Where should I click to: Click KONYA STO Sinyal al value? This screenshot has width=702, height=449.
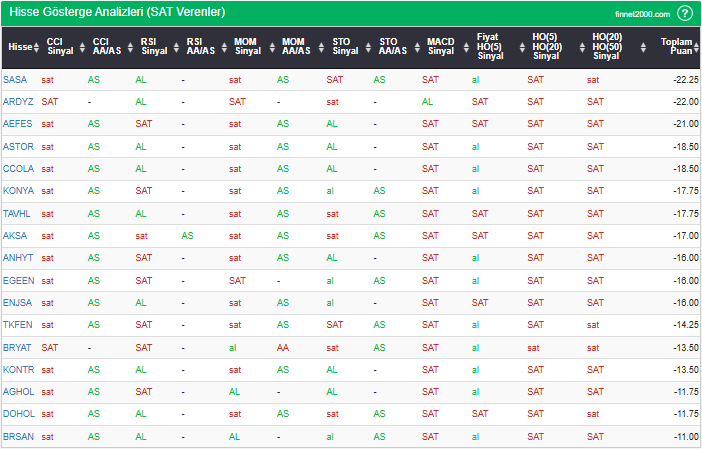[x=330, y=191]
